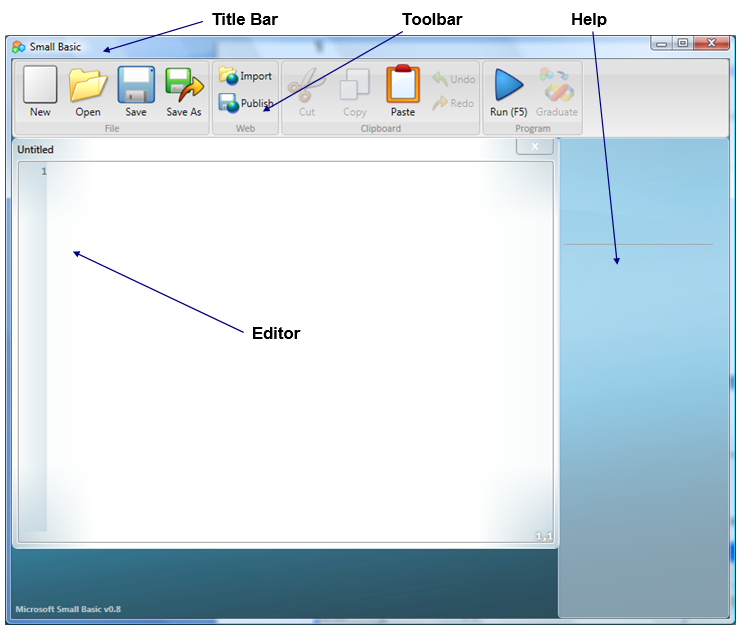Click the line number 1 in the gutter
The width and height of the screenshot is (747, 636).
pyautogui.click(x=44, y=172)
